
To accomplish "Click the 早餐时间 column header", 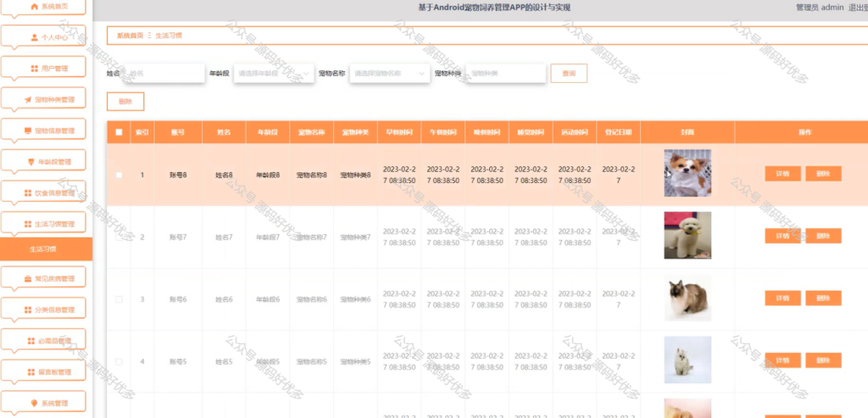I will pos(399,133).
